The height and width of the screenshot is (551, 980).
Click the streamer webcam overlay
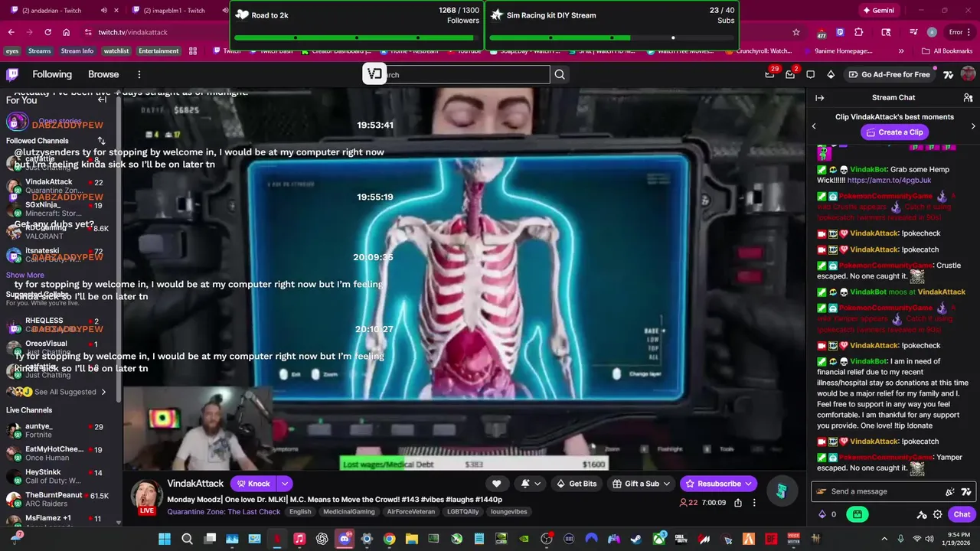click(x=198, y=427)
